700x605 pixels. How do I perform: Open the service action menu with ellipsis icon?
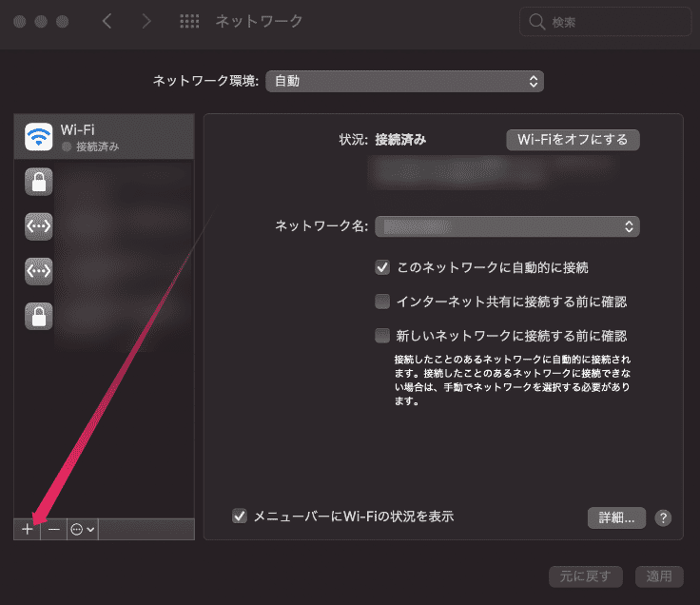83,529
